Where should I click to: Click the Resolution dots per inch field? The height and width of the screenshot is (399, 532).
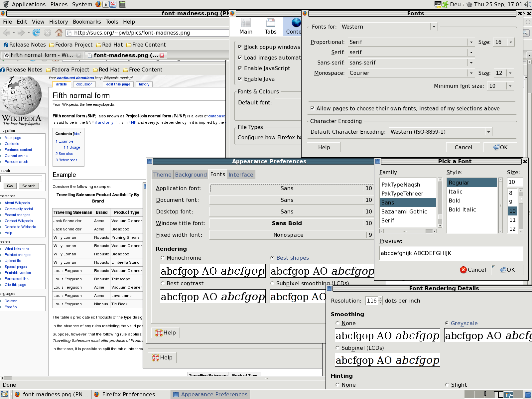371,301
